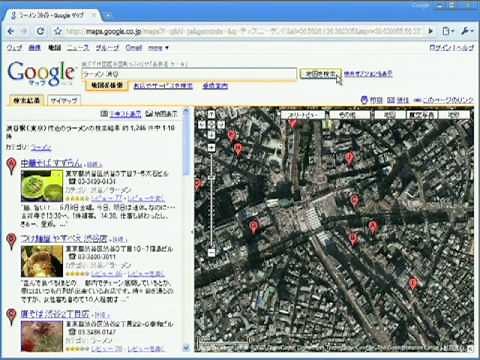Open the ニュース news link
The height and width of the screenshot is (360, 480).
click(x=78, y=48)
